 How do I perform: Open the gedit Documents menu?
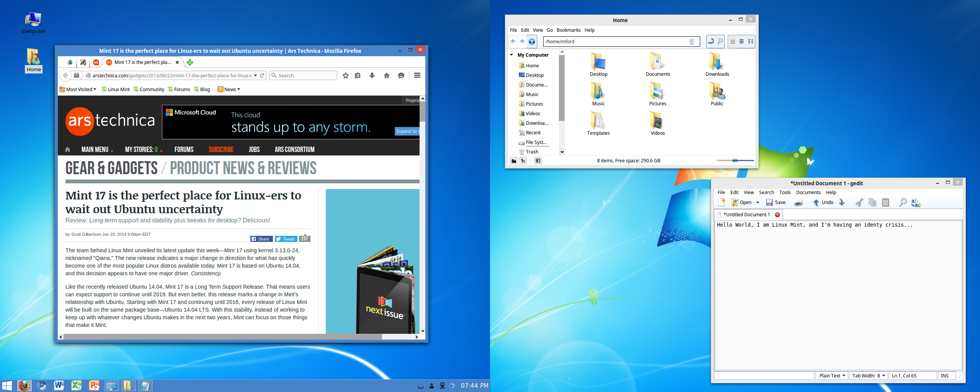click(808, 193)
